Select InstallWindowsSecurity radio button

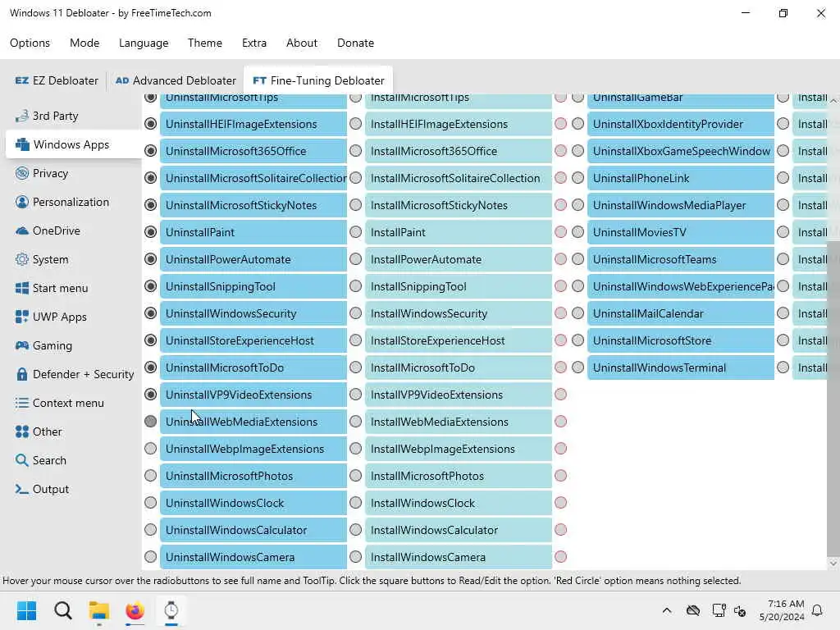coord(356,313)
